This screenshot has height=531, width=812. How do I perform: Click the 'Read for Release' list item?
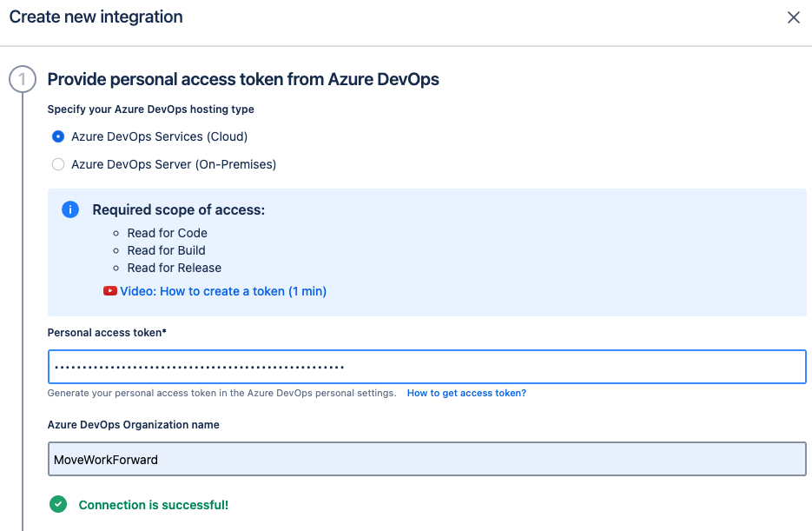[174, 268]
